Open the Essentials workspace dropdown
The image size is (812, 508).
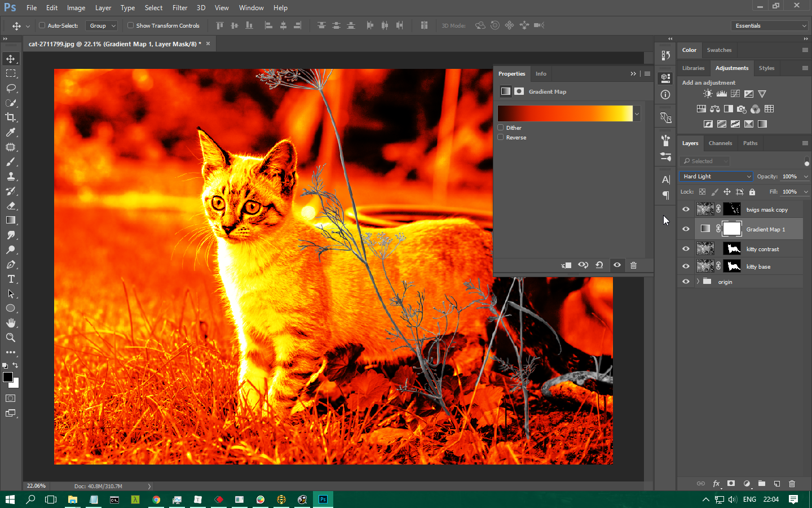[770, 25]
